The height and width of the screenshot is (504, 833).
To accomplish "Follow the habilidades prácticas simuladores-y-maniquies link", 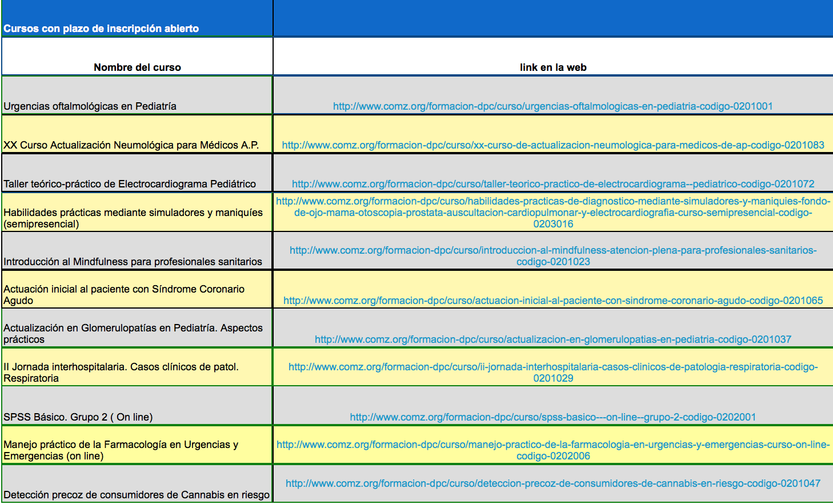I will [x=552, y=213].
